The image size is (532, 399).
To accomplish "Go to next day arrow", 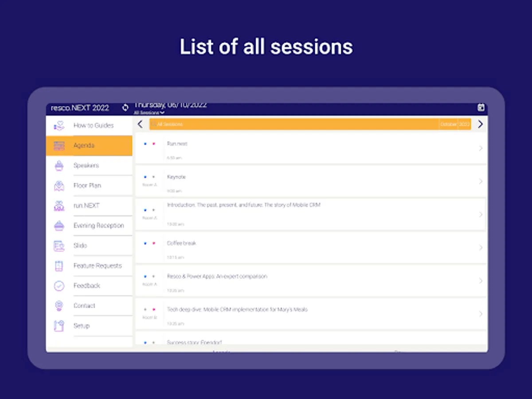I will pos(480,124).
